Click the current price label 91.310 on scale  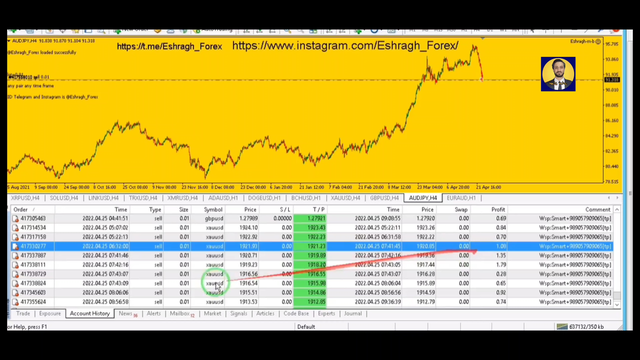point(612,80)
